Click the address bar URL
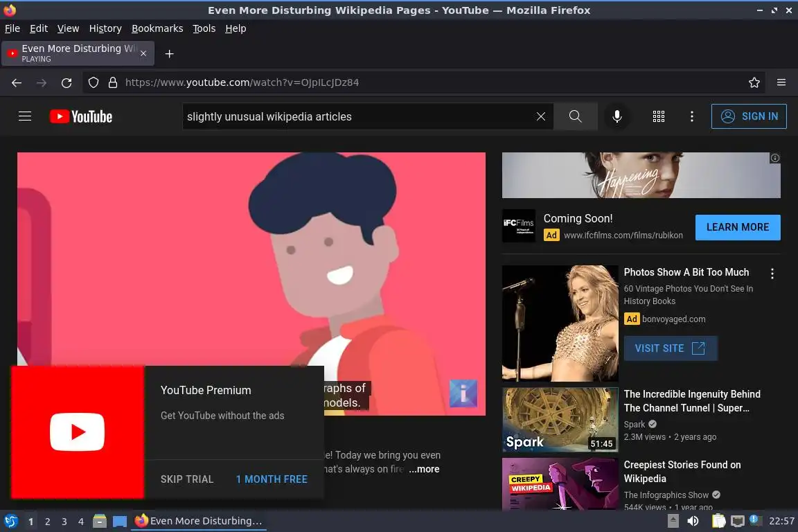This screenshot has width=798, height=532. point(242,82)
